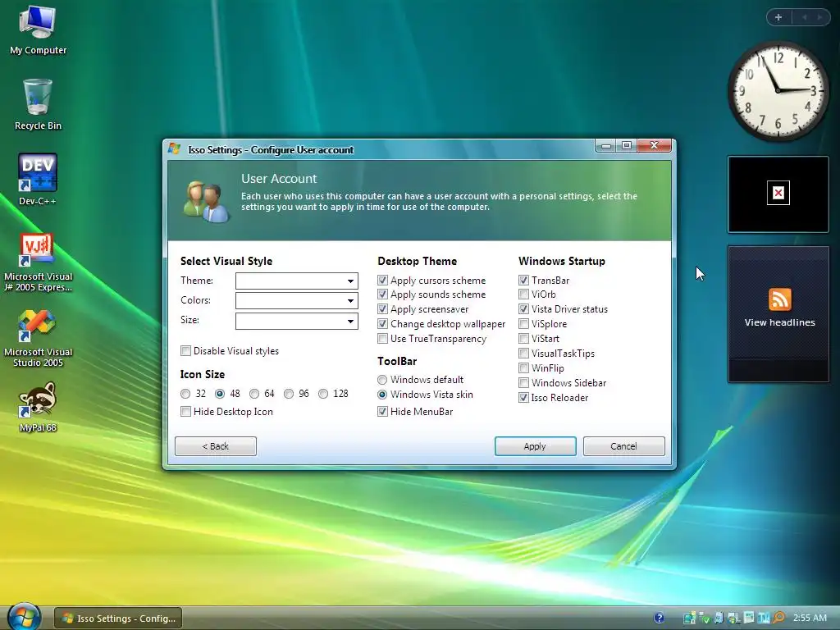Choose Windows default toolbar option
This screenshot has height=630, width=840.
tap(382, 380)
